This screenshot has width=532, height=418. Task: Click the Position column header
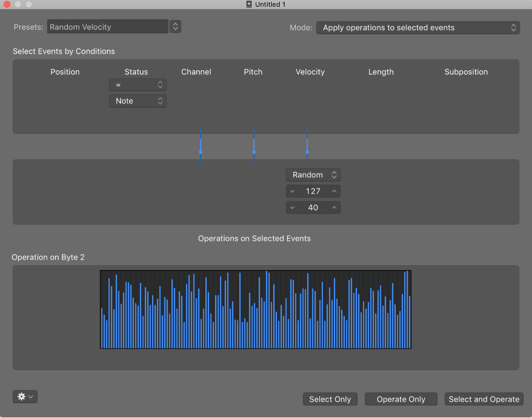tap(65, 72)
